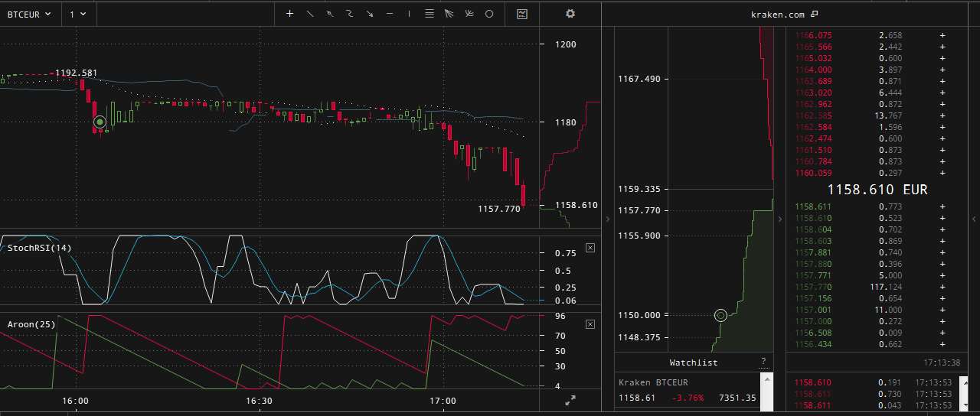Expand far right edge panel chevron

[x=975, y=219]
